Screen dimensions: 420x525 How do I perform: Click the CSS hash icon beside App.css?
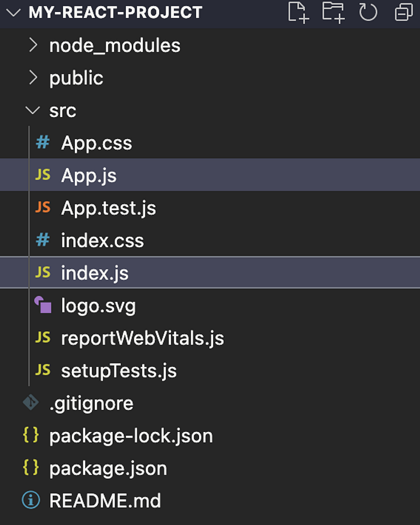43,143
